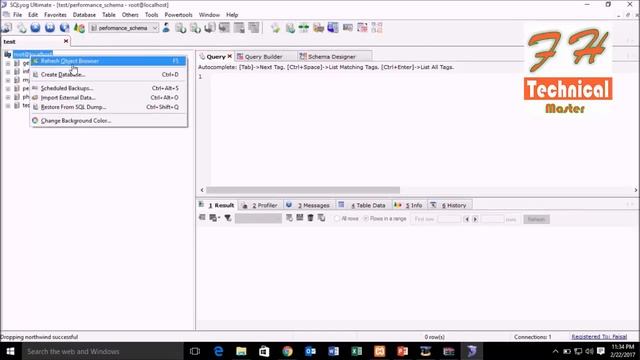Select the Rows in a range option
The image size is (640, 360).
tap(366, 219)
